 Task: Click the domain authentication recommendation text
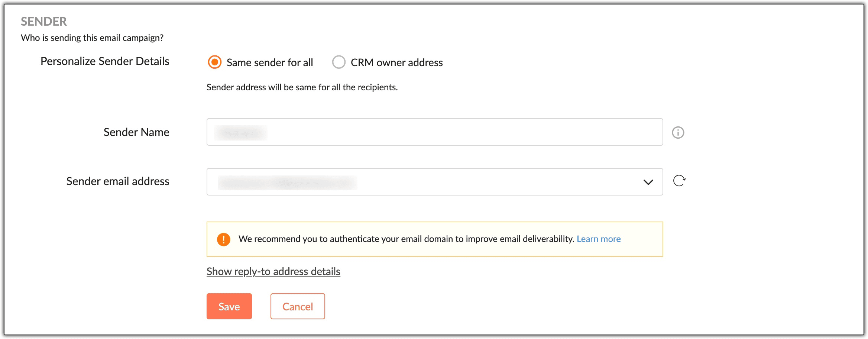[406, 239]
